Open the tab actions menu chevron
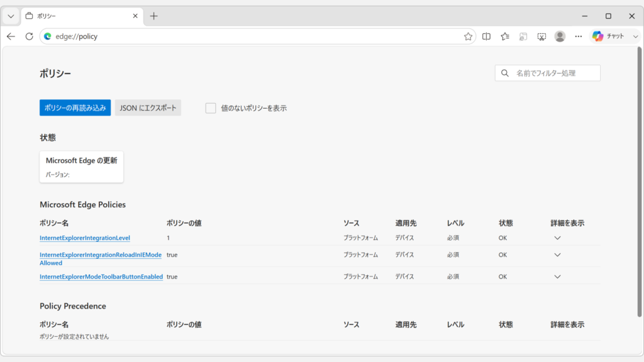The width and height of the screenshot is (644, 362). [x=11, y=16]
